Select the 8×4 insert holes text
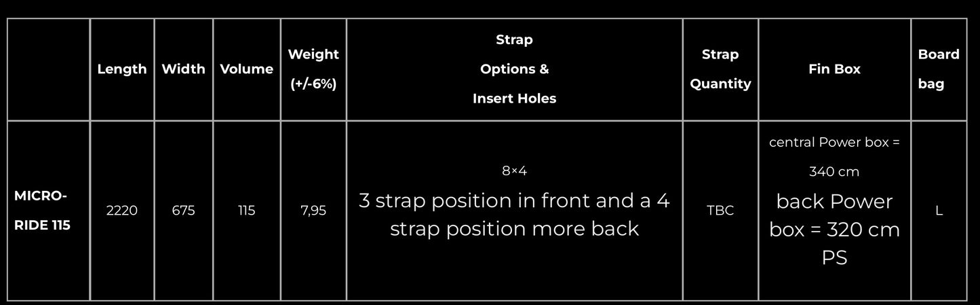 514,171
